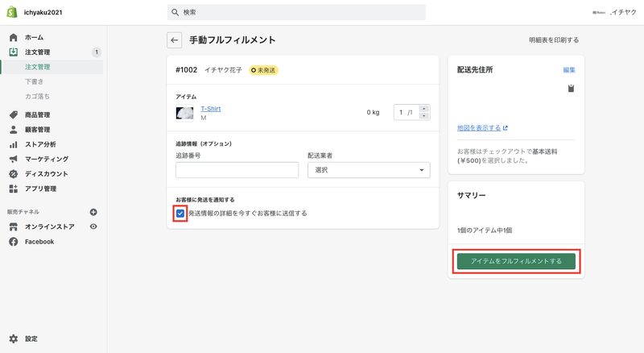Open the T-Shirt product link
Image resolution: width=644 pixels, height=353 pixels.
point(211,109)
